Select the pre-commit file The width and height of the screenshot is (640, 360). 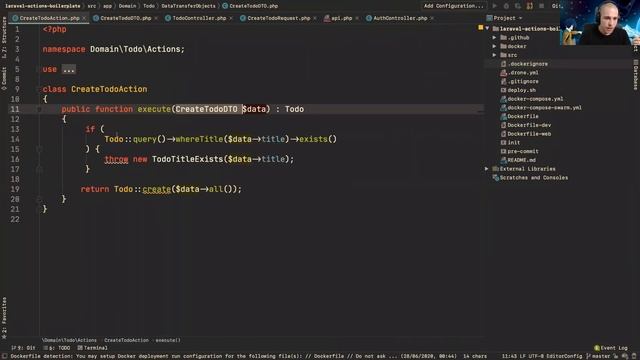point(522,151)
